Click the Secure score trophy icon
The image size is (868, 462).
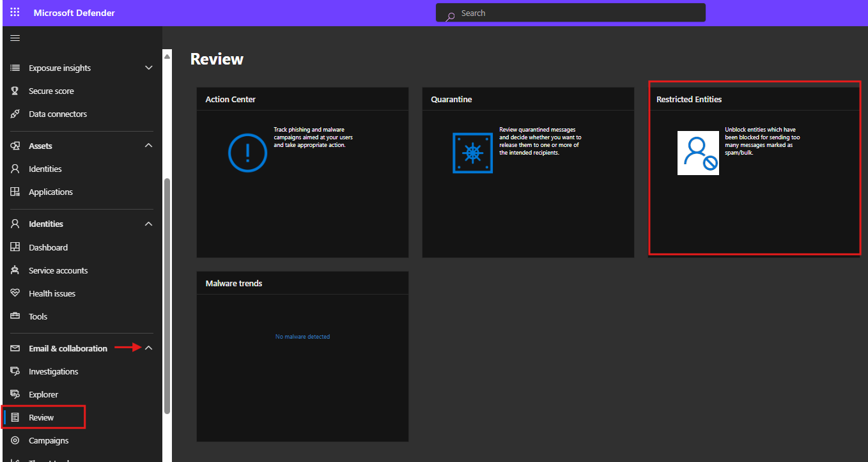coord(15,91)
